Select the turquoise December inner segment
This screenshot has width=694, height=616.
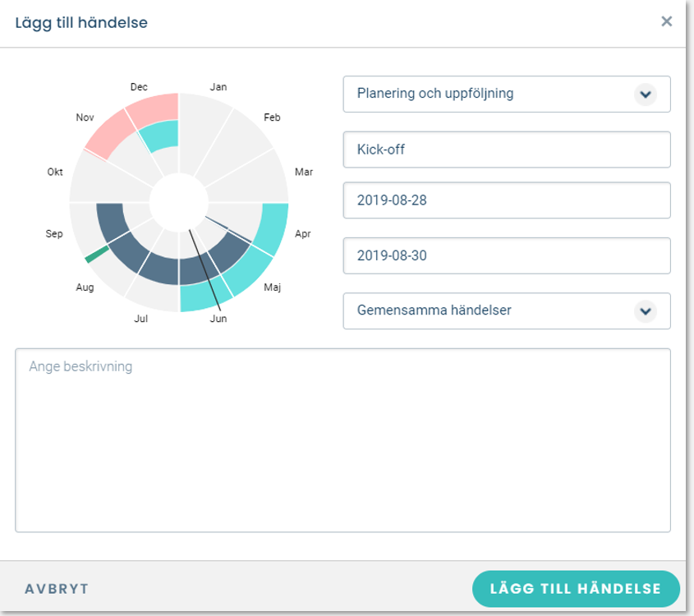coord(161,135)
